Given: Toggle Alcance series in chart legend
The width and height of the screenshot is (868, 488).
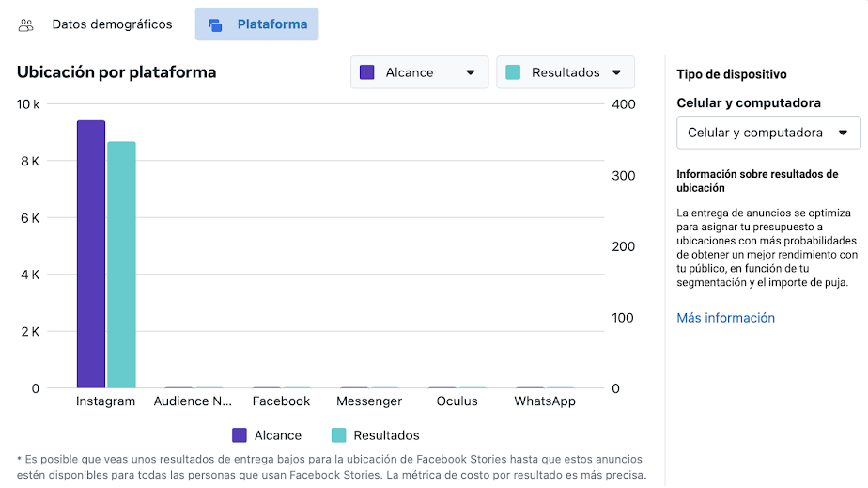Looking at the screenshot, I should coord(267,435).
